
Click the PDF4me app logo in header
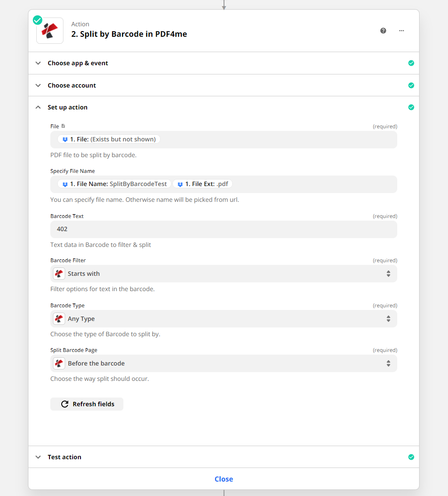(x=50, y=31)
